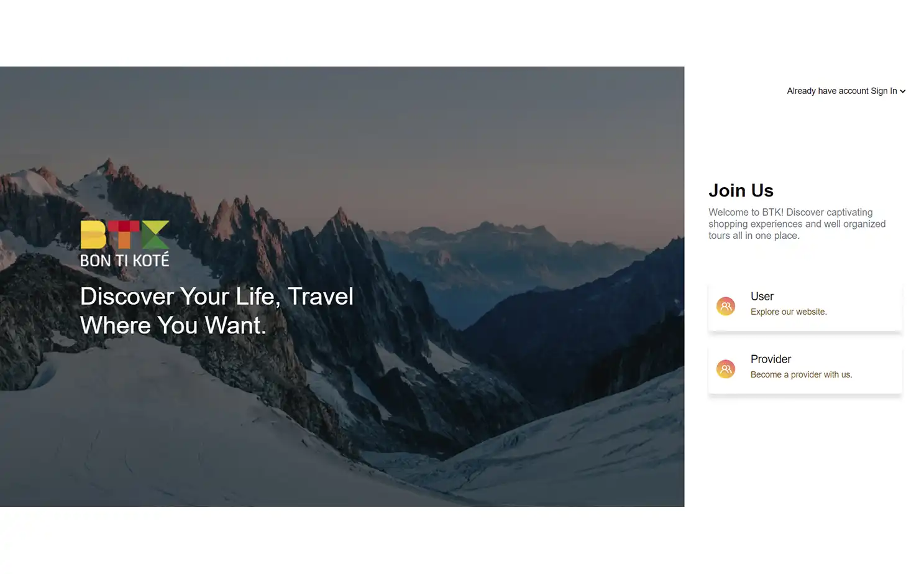Click 'Explore our website.' subtitle
This screenshot has height=574, width=924.
[x=789, y=312]
